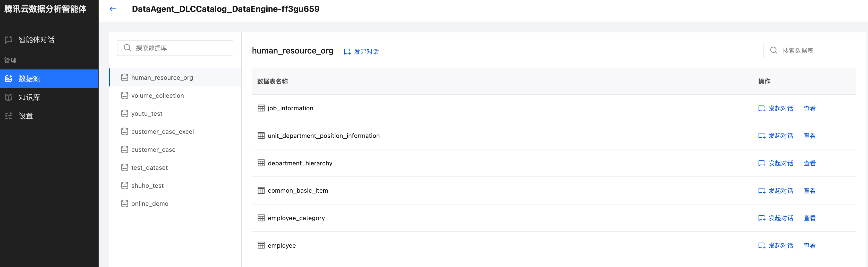The image size is (868, 267).
Task: Click the back arrow icon next to DataAgent title
Action: pos(113,9)
